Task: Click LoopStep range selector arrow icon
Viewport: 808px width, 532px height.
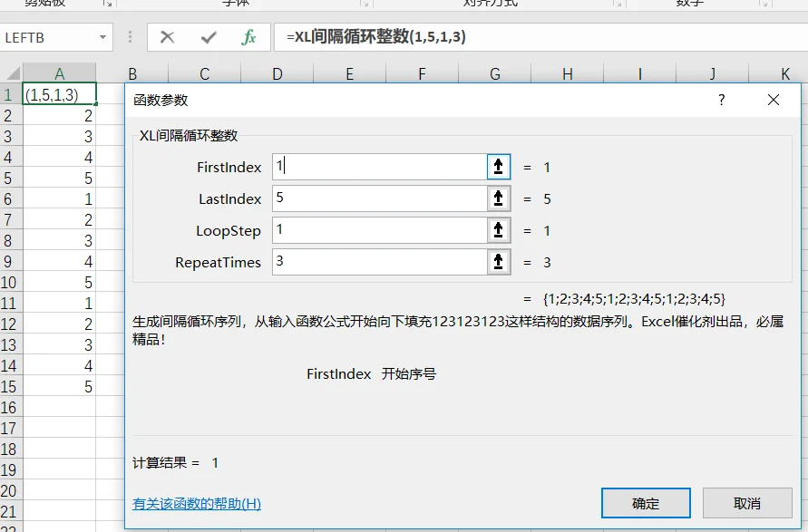Action: pos(498,230)
